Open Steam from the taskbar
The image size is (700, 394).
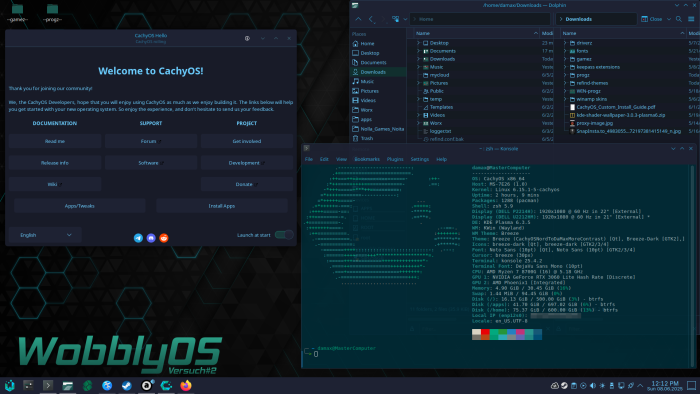pos(127,386)
